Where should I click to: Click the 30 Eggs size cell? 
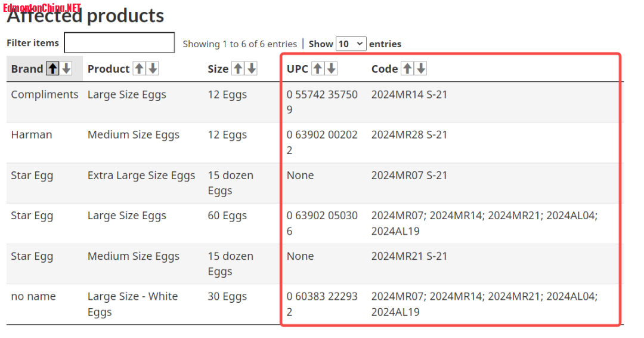227,296
